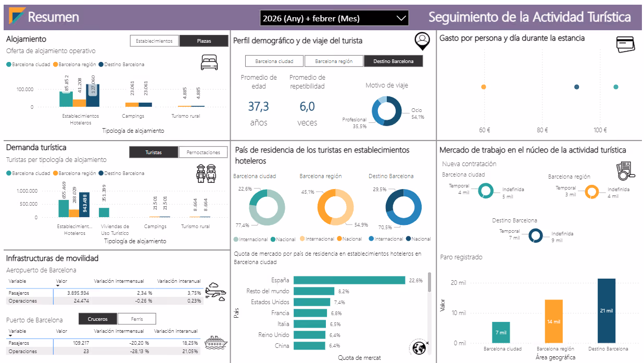Select Barcelona ciudad tab in tourist profile
Viewport: 644px width, 363px height.
274,61
